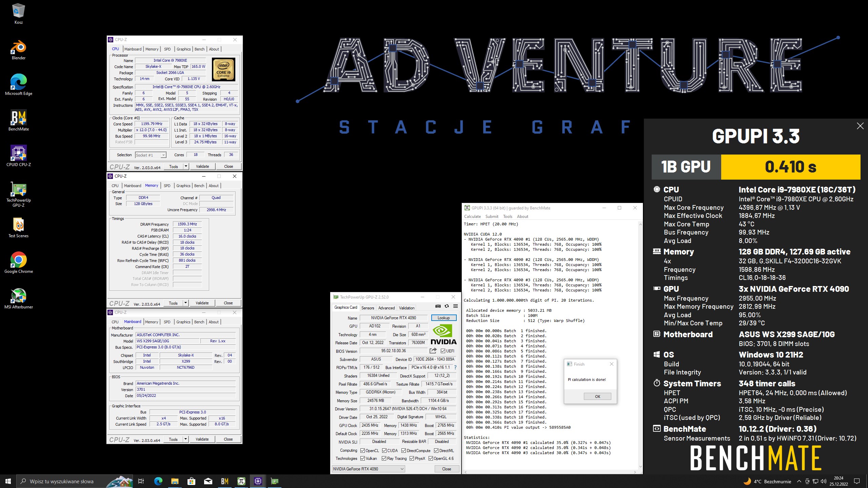Screen dimensions: 868x488
Task: Switch to GPU-Z taskbar icon
Action: [274, 481]
